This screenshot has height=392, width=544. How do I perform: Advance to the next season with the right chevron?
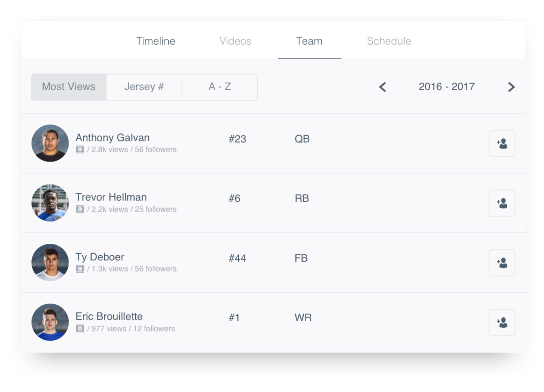pyautogui.click(x=511, y=87)
